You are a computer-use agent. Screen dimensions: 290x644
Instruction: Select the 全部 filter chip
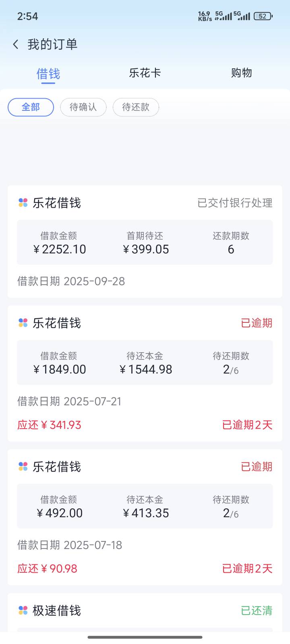(31, 107)
